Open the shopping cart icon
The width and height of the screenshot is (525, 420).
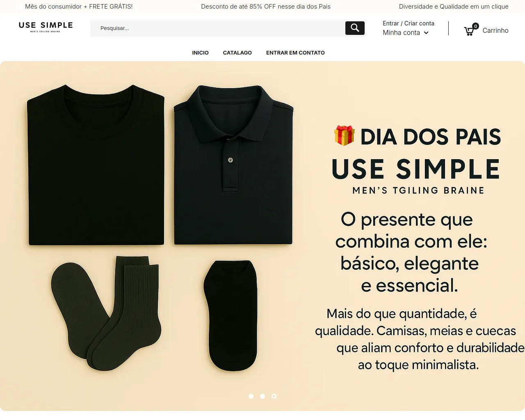click(x=469, y=31)
